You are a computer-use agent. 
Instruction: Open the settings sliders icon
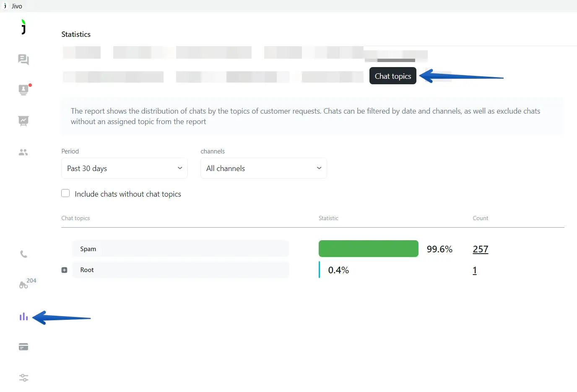click(x=23, y=378)
